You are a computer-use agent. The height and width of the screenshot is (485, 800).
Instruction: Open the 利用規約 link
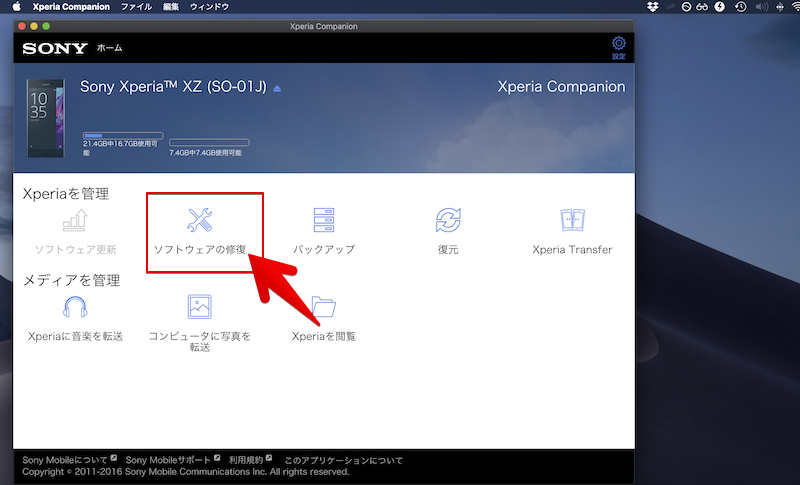click(246, 460)
